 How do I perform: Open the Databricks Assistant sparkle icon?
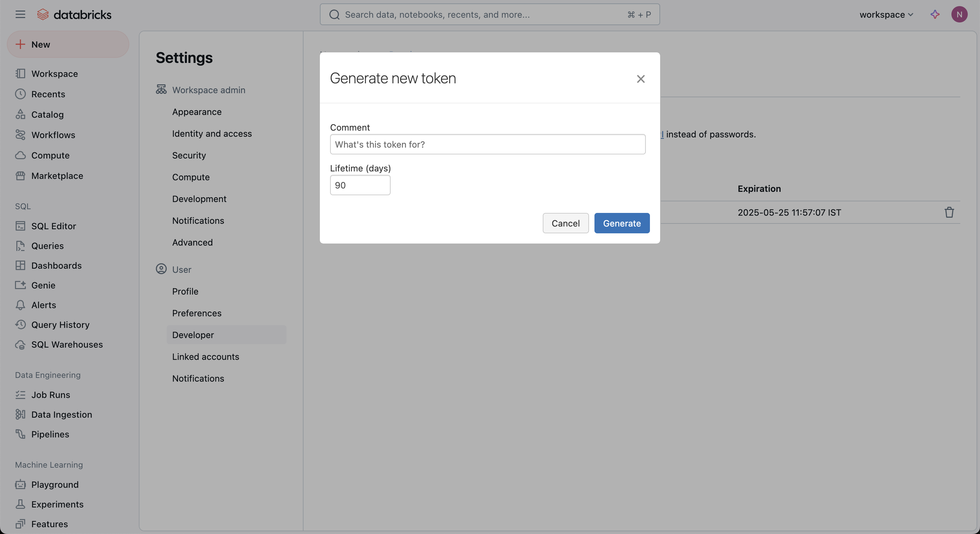(x=935, y=14)
